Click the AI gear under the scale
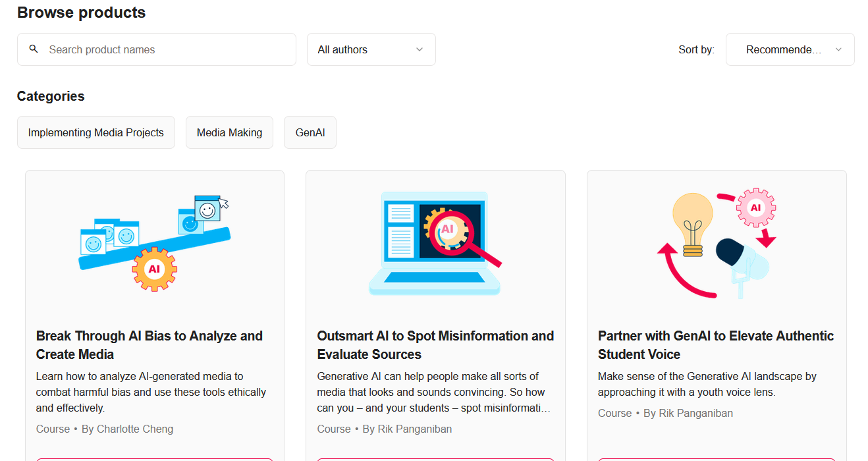Screen dimensions: 868x461 click(154, 269)
